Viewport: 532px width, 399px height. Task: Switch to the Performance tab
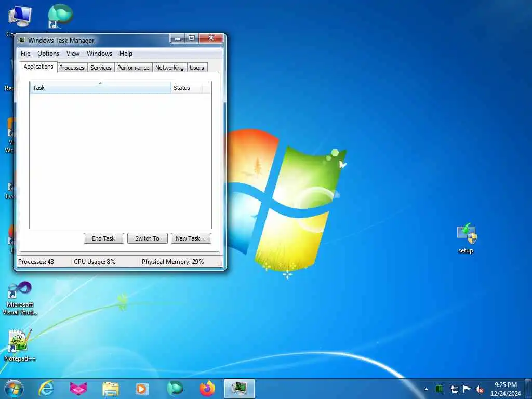(x=134, y=68)
